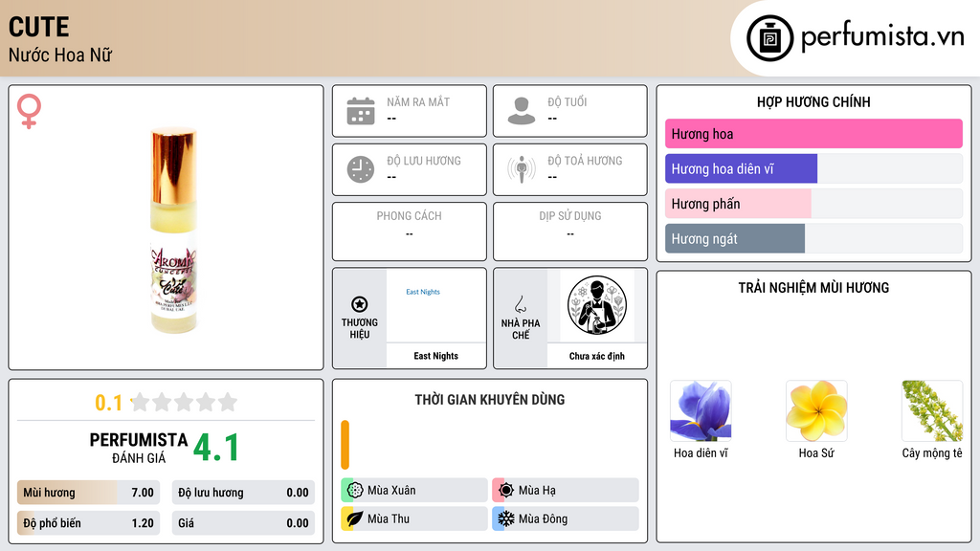
Task: Click the nose icon above Nhà pha chế
Action: coord(520,304)
